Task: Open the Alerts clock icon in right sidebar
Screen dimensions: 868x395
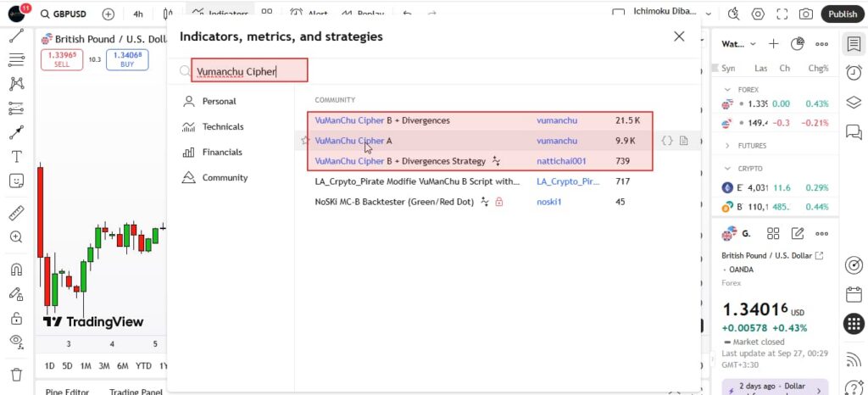Action: 854,74
